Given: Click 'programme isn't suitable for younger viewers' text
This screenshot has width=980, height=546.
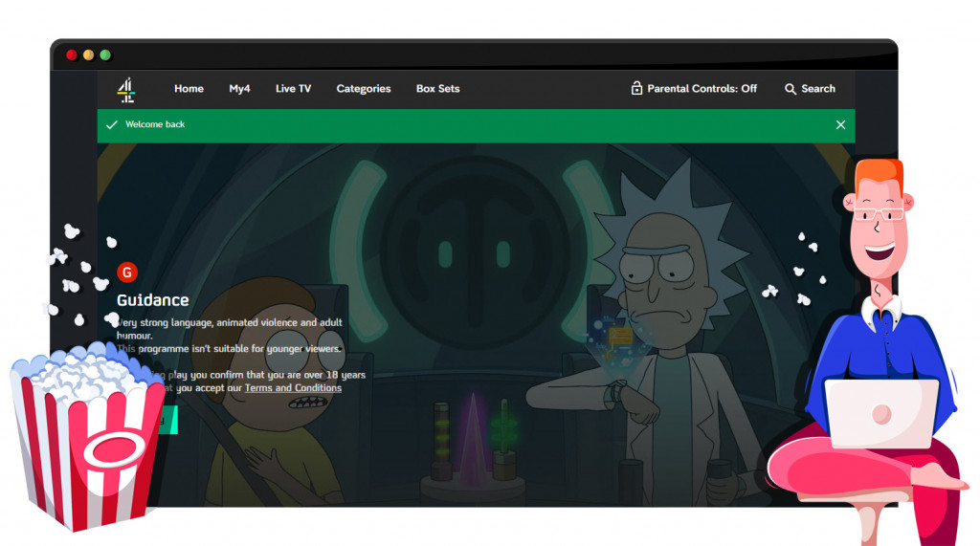Looking at the screenshot, I should tap(239, 349).
